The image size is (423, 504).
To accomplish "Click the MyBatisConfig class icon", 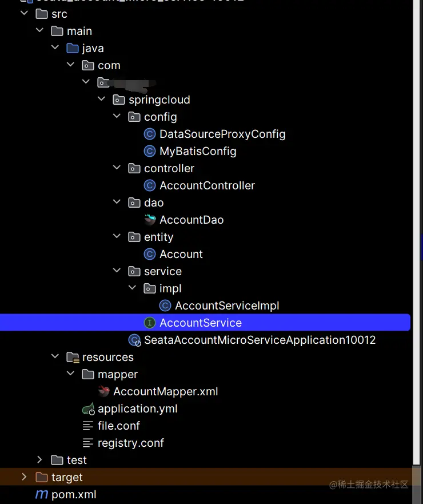I will (150, 151).
